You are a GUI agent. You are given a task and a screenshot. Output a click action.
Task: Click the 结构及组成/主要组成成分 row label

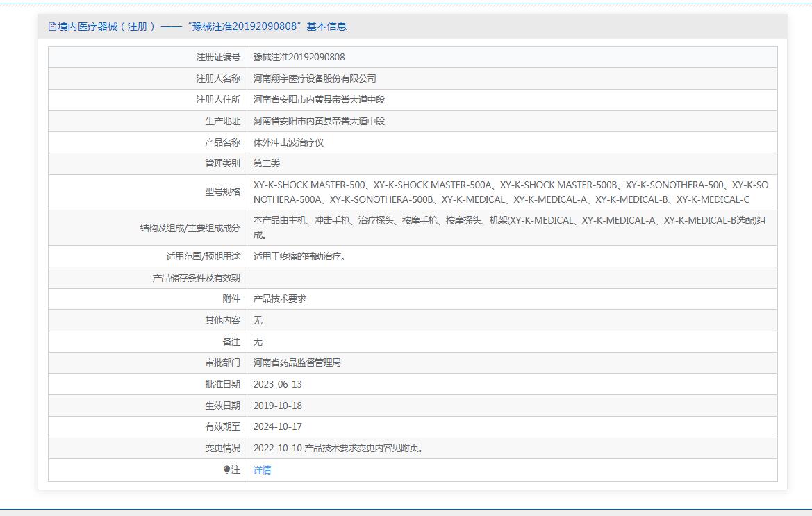[x=190, y=228]
